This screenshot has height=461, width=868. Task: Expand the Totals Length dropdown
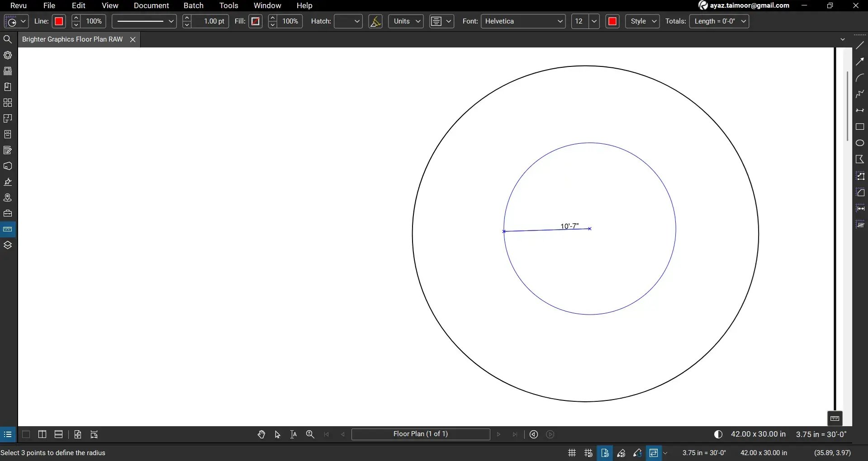click(744, 21)
